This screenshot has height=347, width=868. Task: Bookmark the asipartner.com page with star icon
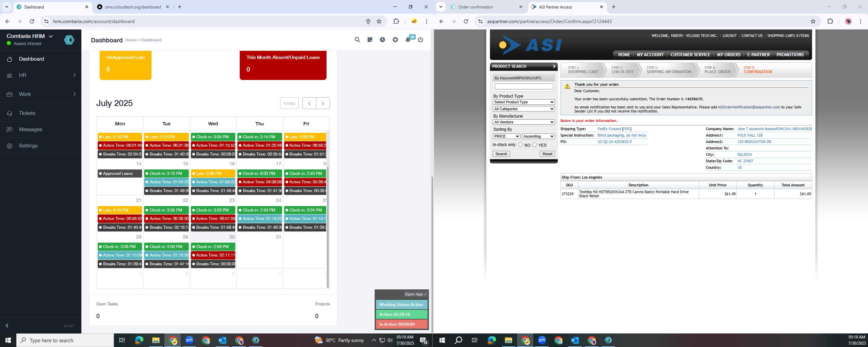click(x=813, y=21)
